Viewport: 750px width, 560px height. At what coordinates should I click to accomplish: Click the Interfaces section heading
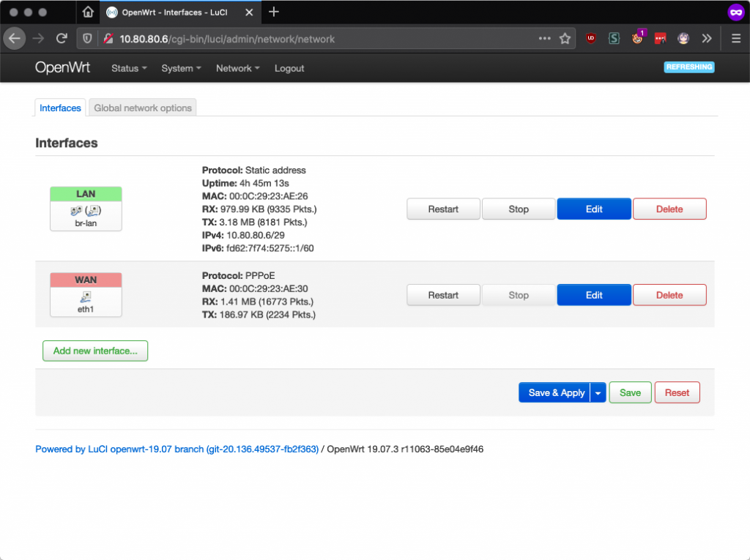pyautogui.click(x=67, y=143)
